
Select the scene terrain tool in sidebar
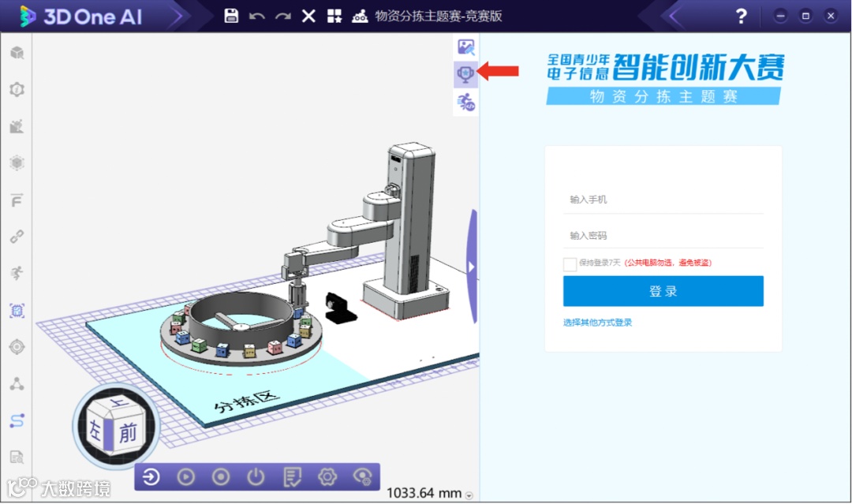click(x=17, y=126)
